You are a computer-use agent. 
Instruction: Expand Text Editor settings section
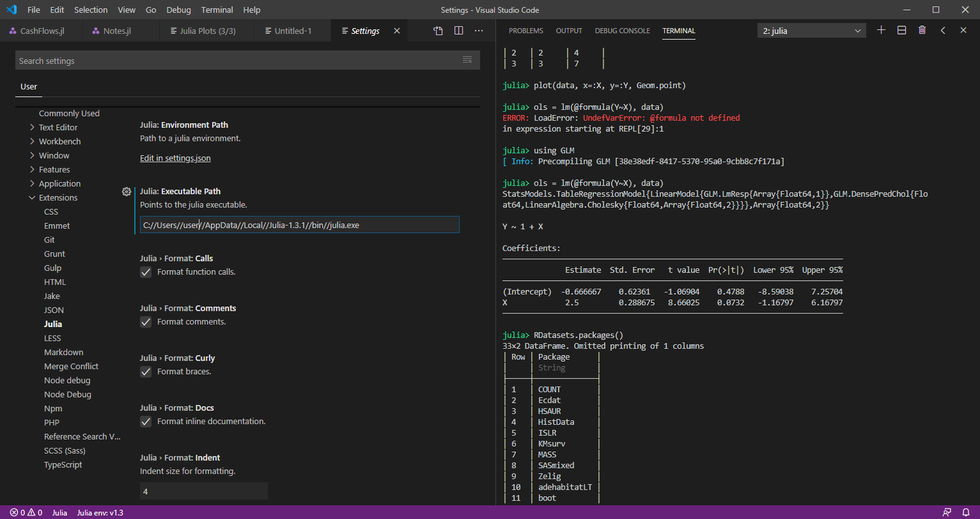57,127
